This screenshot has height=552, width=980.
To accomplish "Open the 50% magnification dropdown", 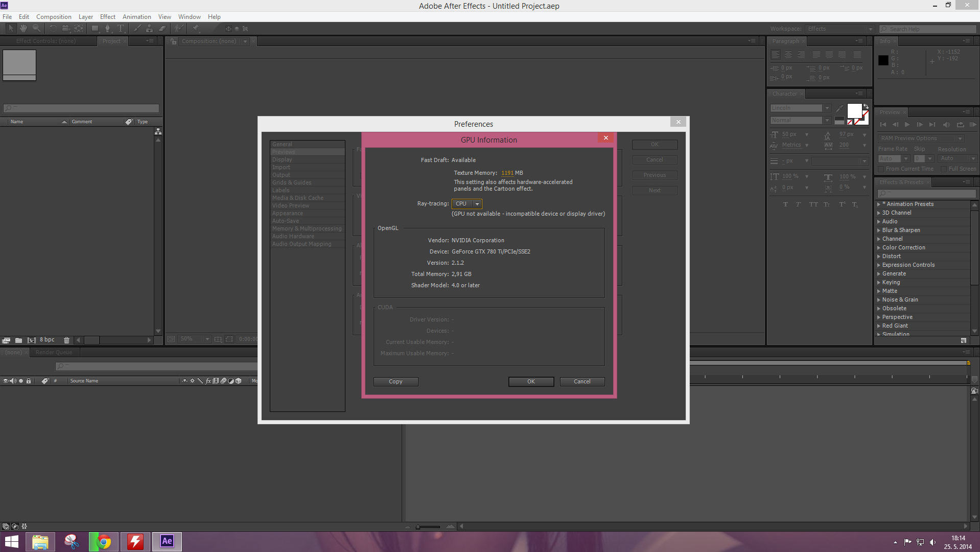I will pyautogui.click(x=195, y=339).
